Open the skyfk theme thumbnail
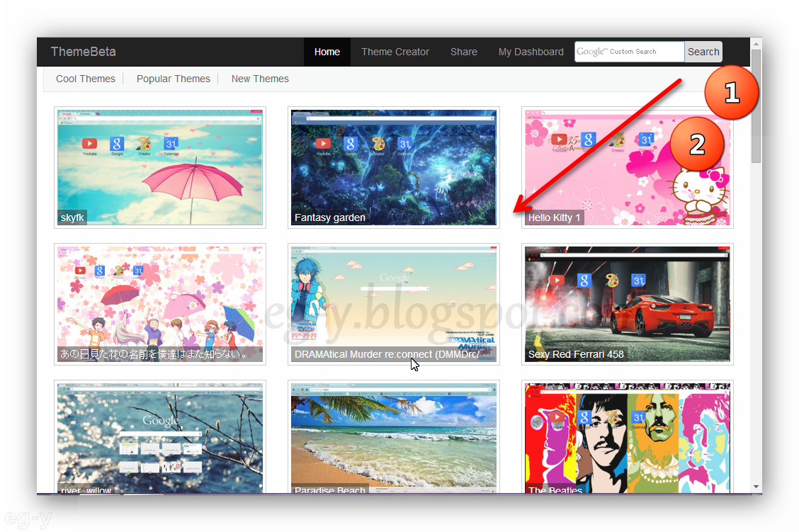 tap(160, 167)
